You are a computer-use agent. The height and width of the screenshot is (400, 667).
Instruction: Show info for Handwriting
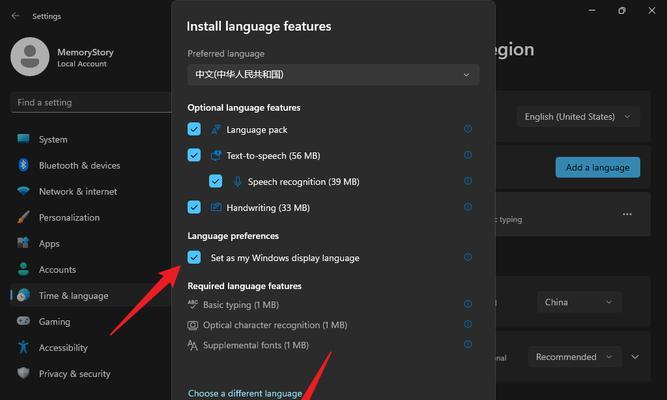click(x=467, y=207)
